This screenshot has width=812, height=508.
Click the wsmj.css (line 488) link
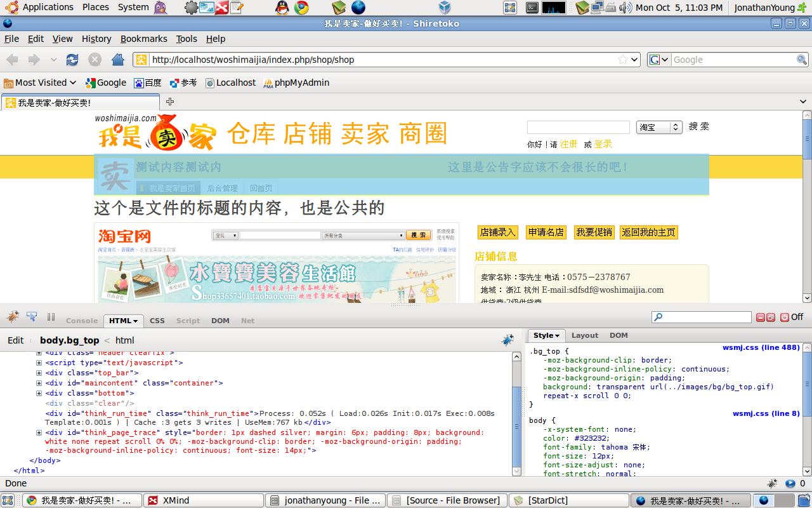(761, 347)
